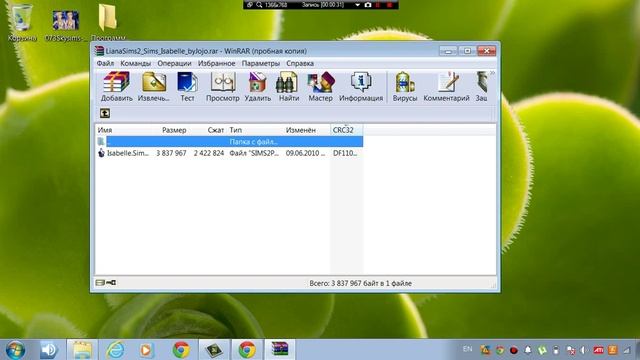Image resolution: width=640 pixels, height=360 pixels.
Task: Click the partially visible Защита toolbar icon
Action: coord(482,86)
